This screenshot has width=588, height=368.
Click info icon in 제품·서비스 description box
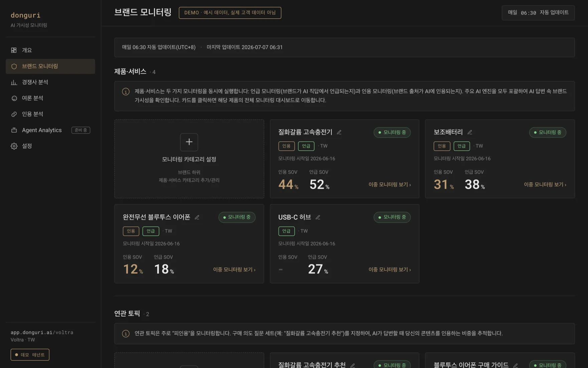[126, 92]
